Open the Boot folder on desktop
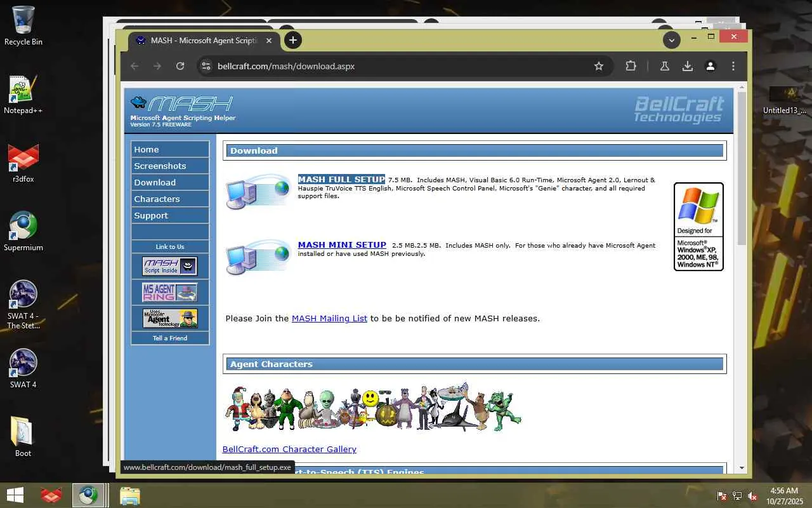The image size is (812, 508). 23,438
